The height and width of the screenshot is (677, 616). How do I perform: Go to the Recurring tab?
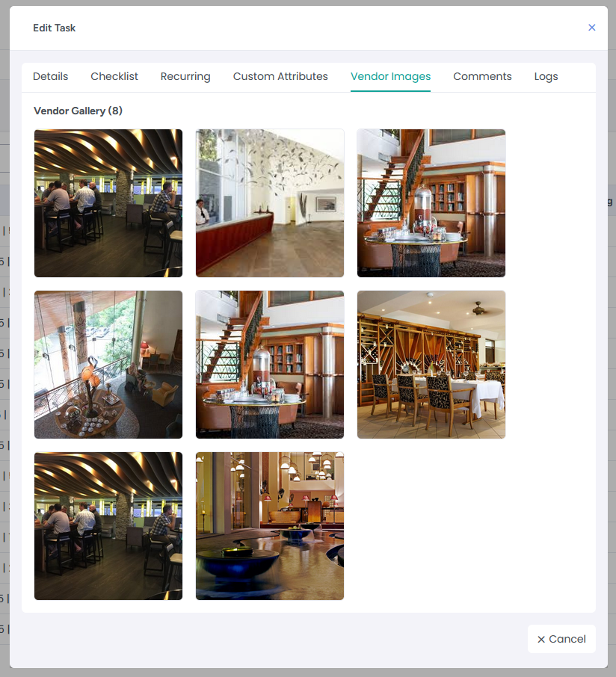click(185, 76)
